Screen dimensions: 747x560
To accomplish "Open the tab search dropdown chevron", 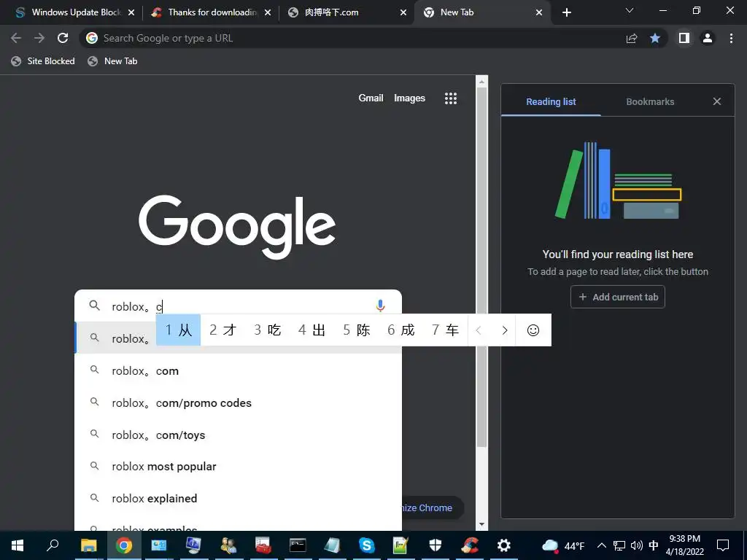I will click(630, 10).
